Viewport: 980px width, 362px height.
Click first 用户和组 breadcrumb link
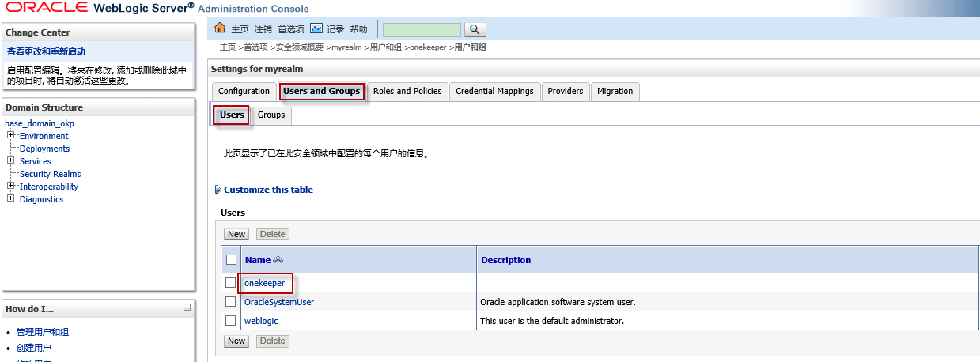click(386, 47)
